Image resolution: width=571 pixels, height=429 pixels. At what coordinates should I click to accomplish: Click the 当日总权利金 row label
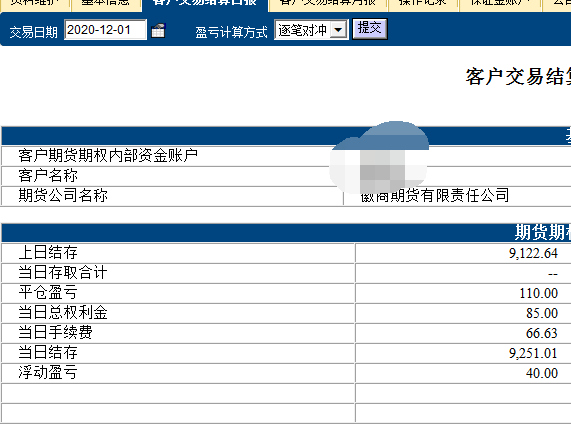coord(63,312)
